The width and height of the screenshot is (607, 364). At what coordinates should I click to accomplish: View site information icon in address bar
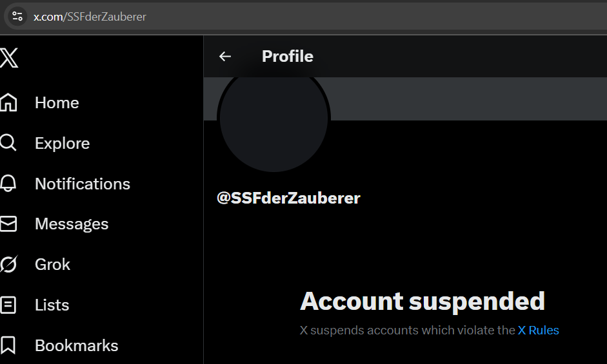(x=17, y=17)
